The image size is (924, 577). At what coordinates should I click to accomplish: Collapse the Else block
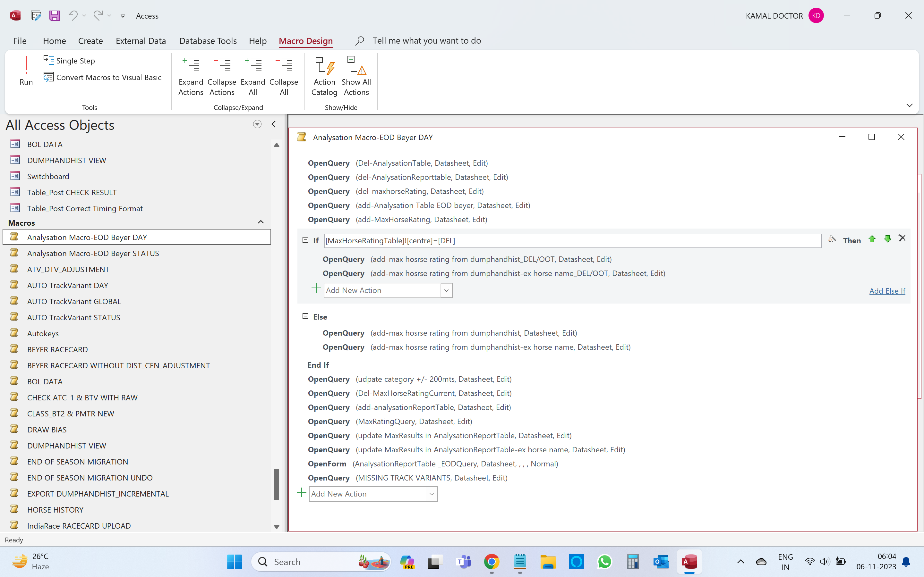305,316
